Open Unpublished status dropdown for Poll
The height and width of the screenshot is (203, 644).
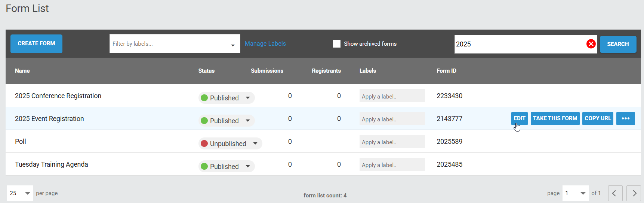230,143
